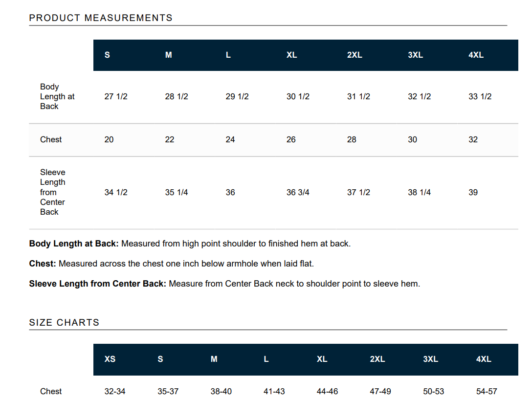
Task: Select the 33 1/2 body length cell
Action: (x=480, y=97)
